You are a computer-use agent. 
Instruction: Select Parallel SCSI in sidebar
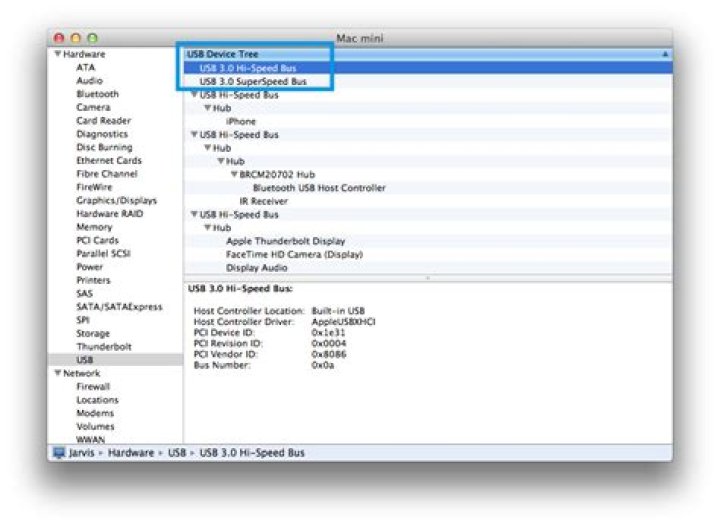click(103, 254)
